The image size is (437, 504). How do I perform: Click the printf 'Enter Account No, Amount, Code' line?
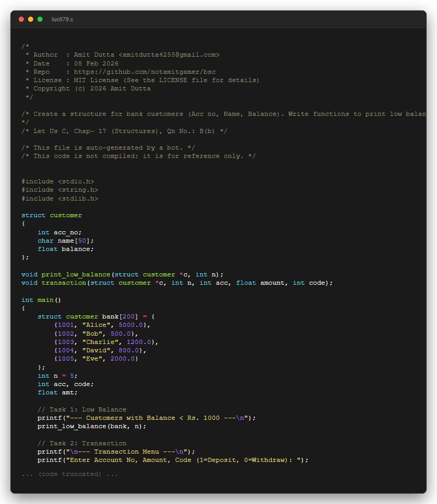173,460
